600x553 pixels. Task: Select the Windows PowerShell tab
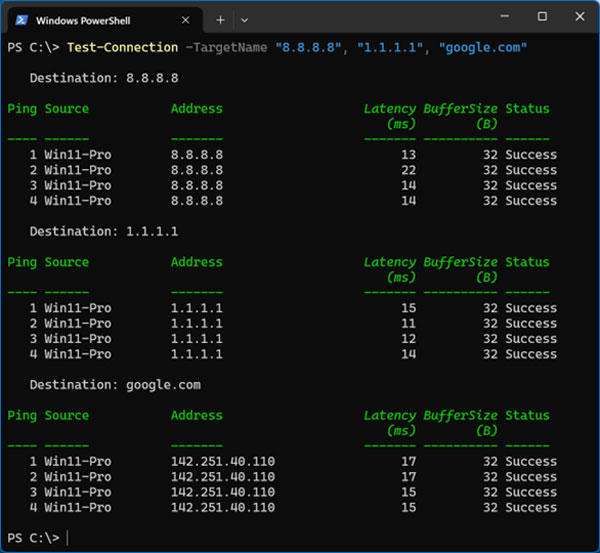pos(103,20)
